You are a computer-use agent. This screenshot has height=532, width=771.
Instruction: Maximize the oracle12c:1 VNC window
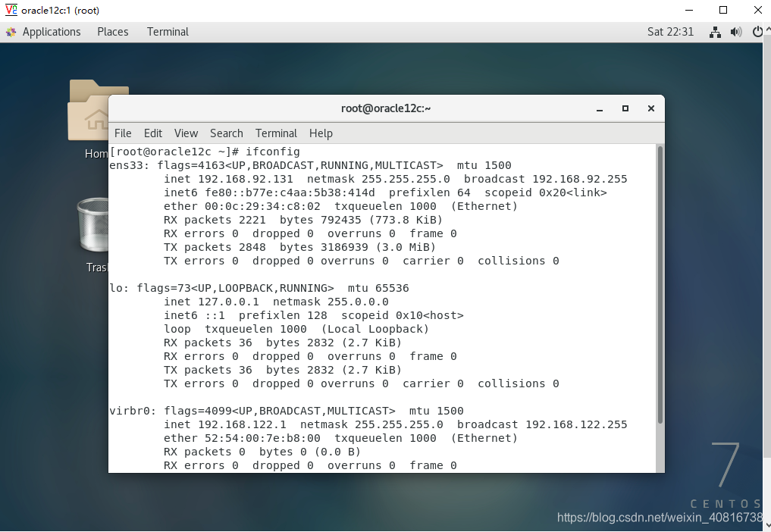(723, 10)
